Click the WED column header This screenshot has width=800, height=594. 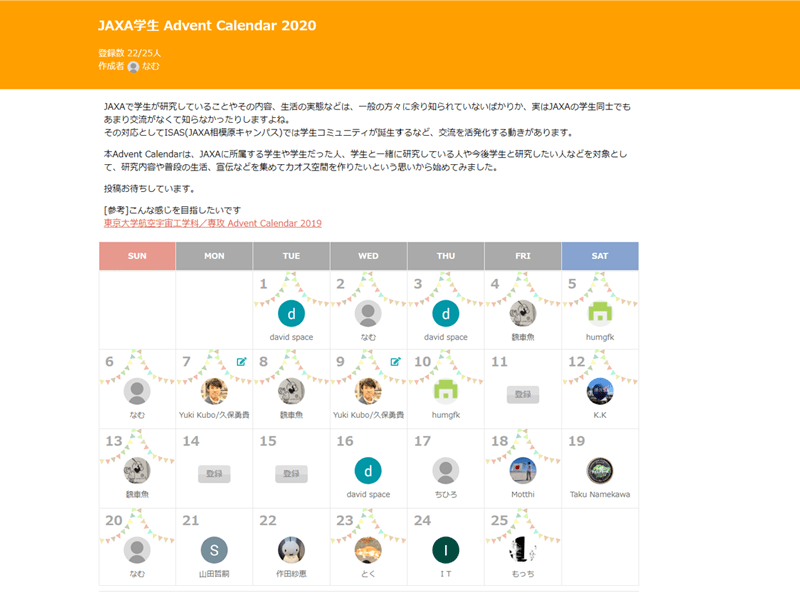368,256
